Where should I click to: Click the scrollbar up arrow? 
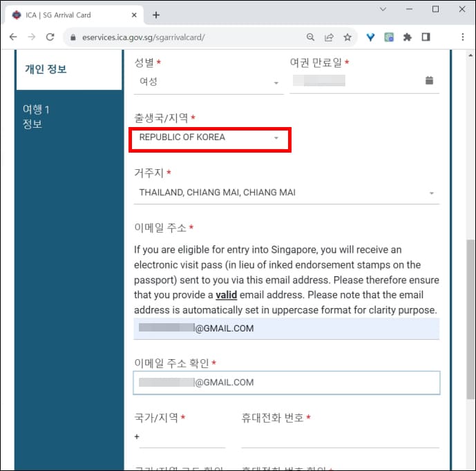coord(470,55)
